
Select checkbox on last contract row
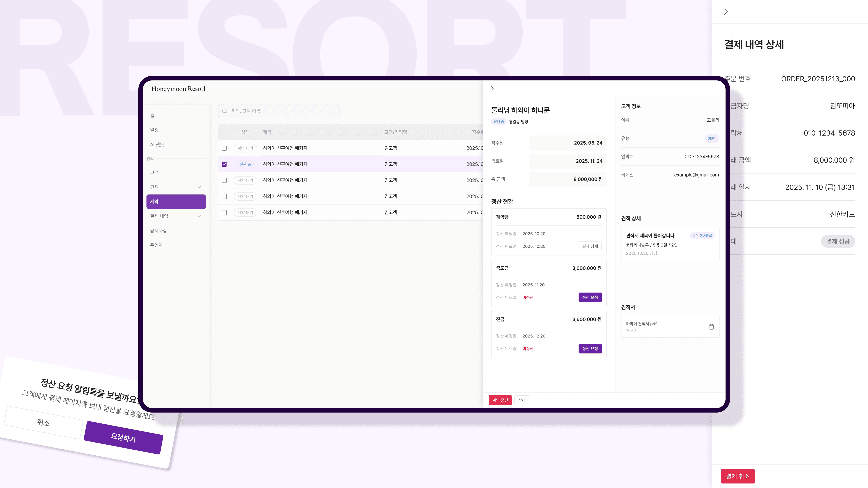[x=224, y=213]
